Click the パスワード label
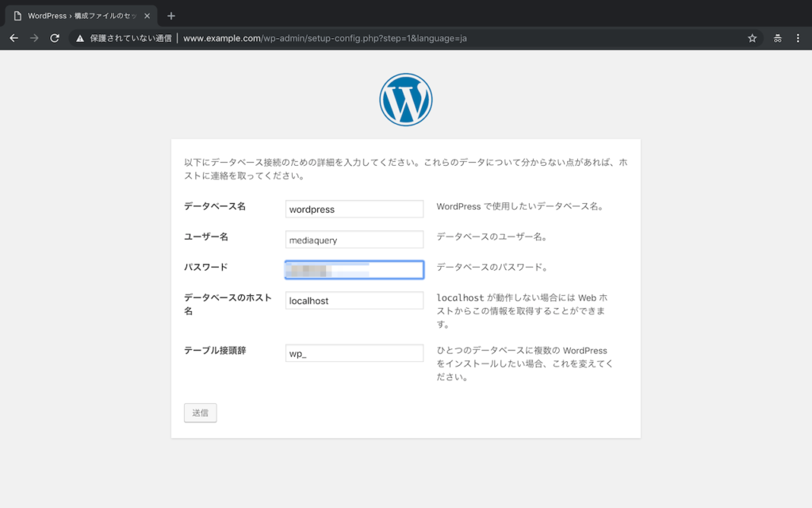The image size is (812, 508). tap(206, 267)
